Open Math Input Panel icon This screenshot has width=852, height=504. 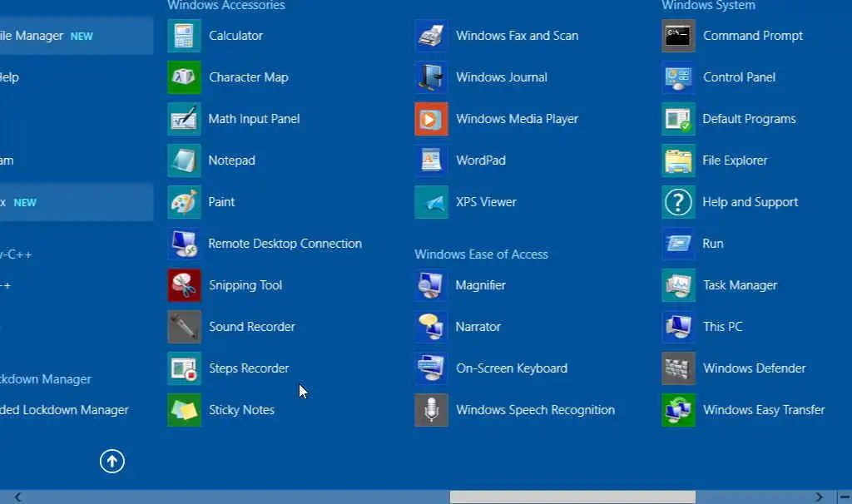184,119
